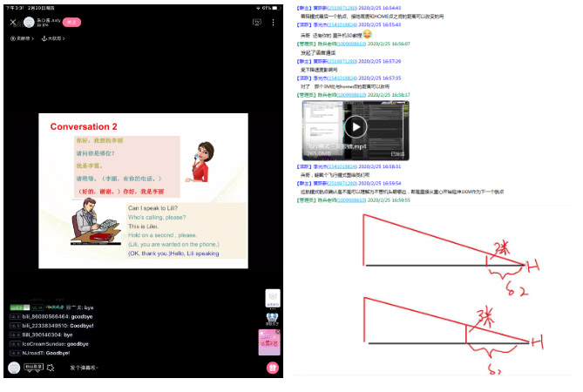Tap the danmaku input field to comment

point(84,368)
